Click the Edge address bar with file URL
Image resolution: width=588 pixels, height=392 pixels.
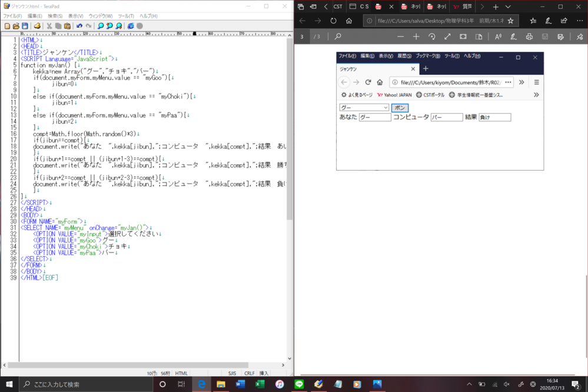[x=441, y=21]
